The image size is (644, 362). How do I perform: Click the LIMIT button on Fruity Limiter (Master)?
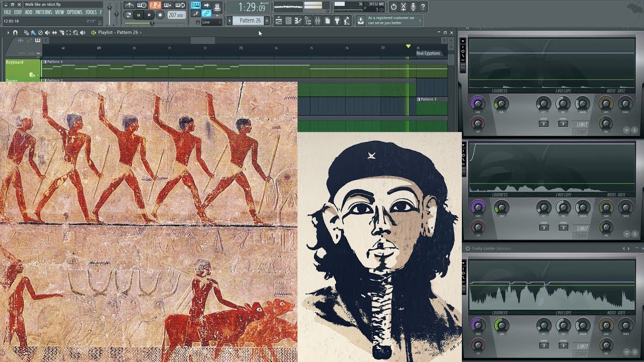click(582, 346)
